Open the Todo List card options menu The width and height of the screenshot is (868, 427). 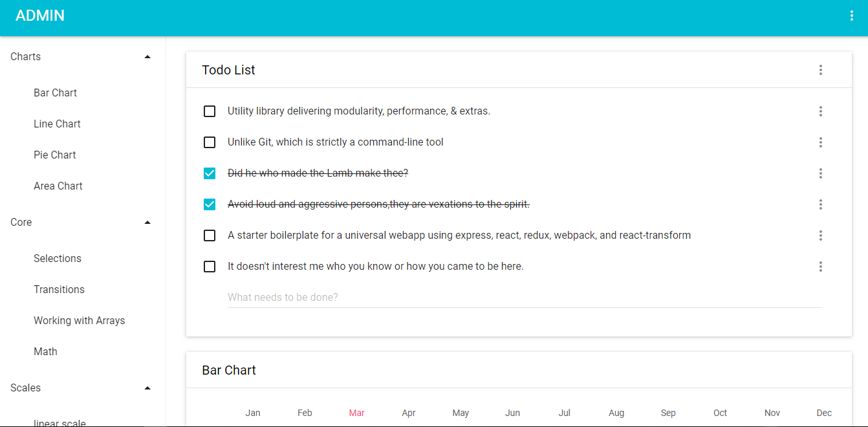click(820, 70)
